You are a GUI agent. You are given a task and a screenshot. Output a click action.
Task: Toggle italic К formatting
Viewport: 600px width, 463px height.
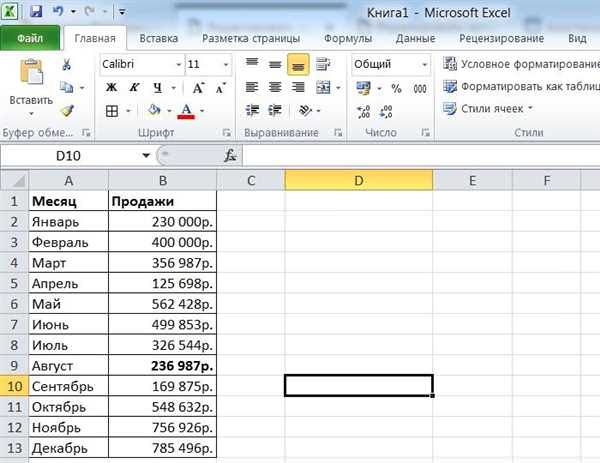(x=134, y=88)
